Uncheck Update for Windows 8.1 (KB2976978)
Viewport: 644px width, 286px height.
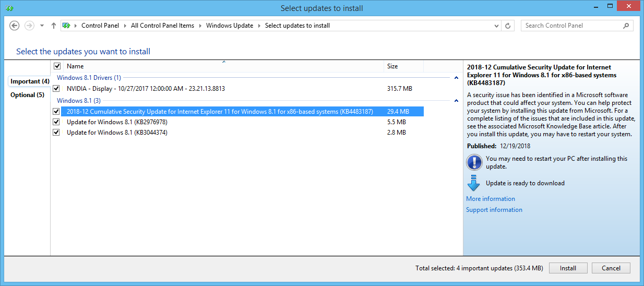click(x=56, y=122)
